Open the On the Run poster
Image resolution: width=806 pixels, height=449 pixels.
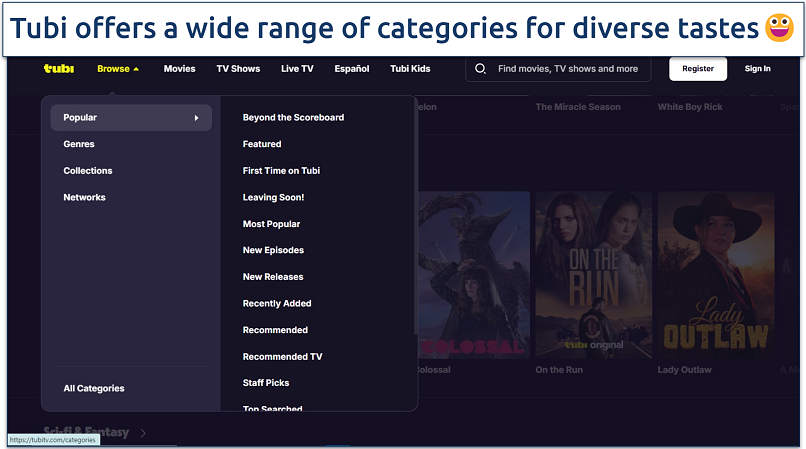point(594,275)
